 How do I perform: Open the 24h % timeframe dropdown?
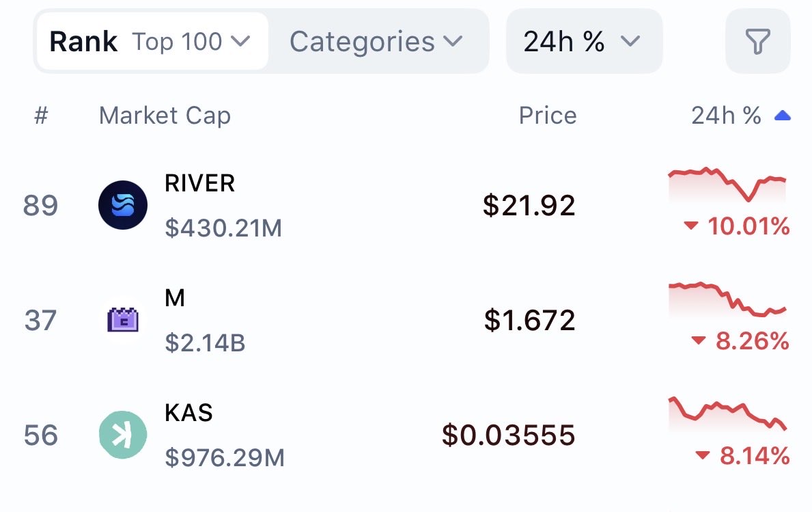tap(584, 42)
